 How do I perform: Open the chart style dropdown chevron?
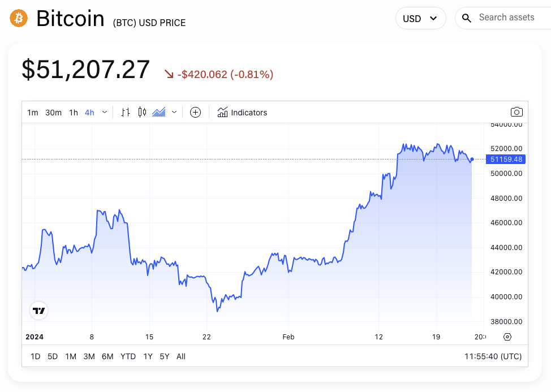tap(174, 112)
